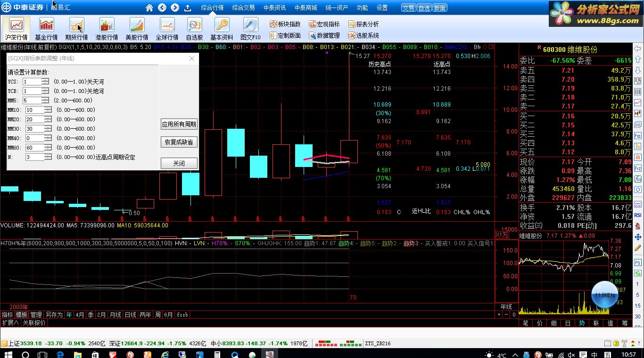Image resolution: width=644 pixels, height=358 pixels.
Task: Open 综合交易 menu
Action: click(x=244, y=8)
